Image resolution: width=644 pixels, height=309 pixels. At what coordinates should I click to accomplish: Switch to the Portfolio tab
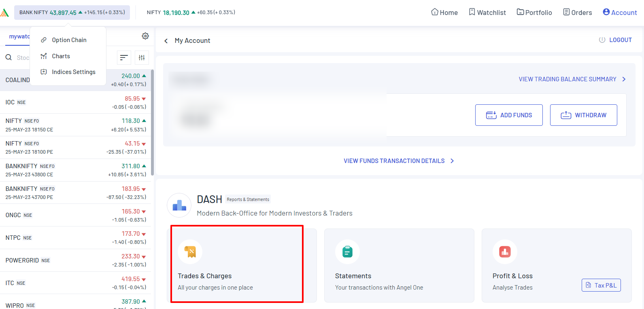pyautogui.click(x=534, y=13)
